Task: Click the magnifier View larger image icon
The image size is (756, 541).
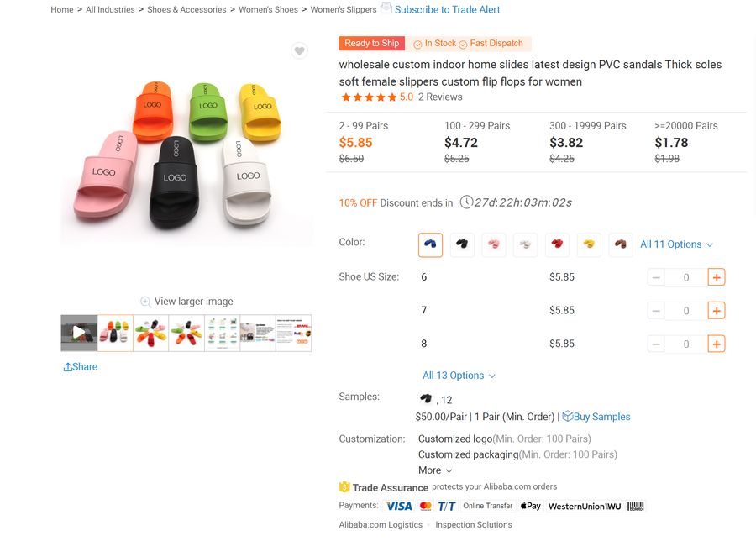Action: 145,302
